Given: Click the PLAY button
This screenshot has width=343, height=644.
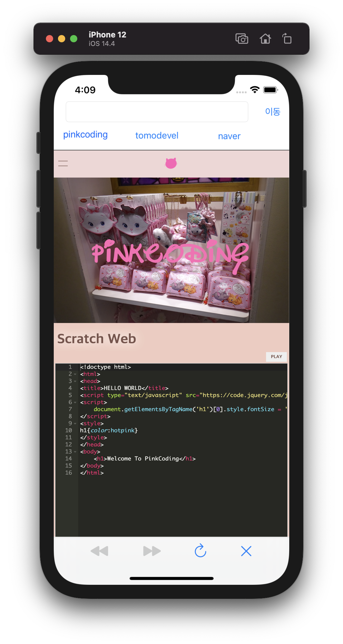Looking at the screenshot, I should tap(276, 356).
